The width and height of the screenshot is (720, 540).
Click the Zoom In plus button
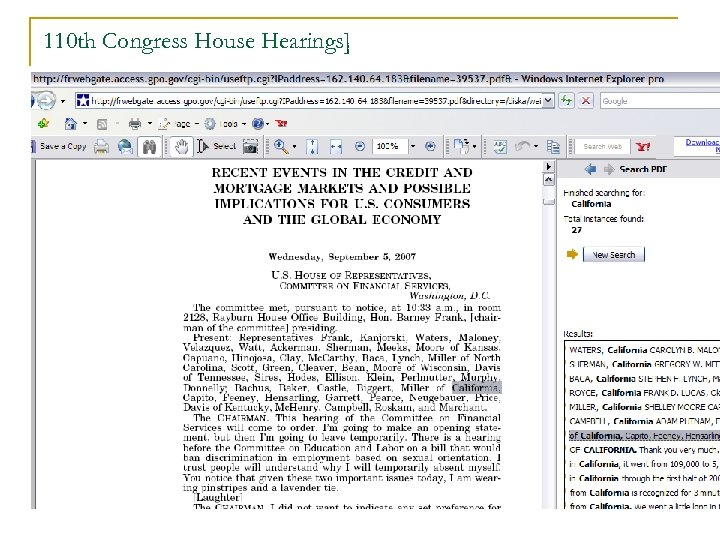coord(430,146)
